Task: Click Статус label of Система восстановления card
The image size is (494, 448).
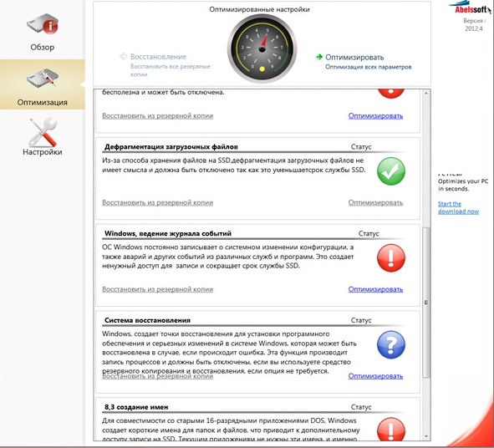Action: click(x=361, y=320)
